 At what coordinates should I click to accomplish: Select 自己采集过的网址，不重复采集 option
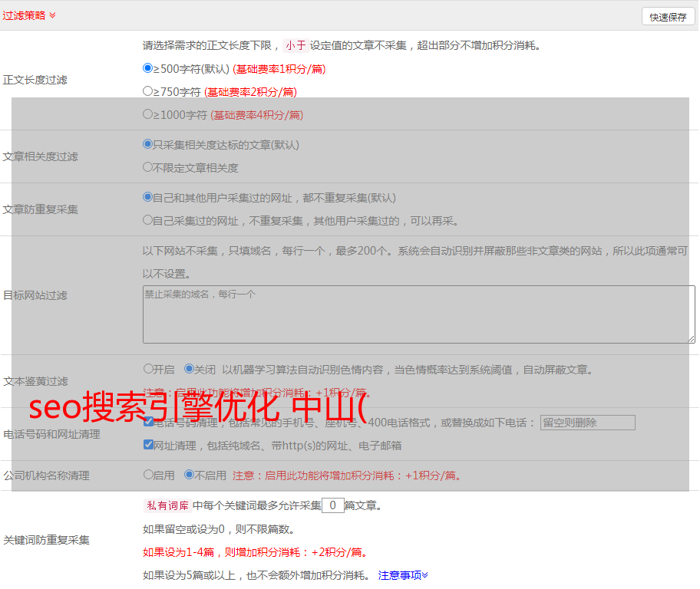[148, 220]
